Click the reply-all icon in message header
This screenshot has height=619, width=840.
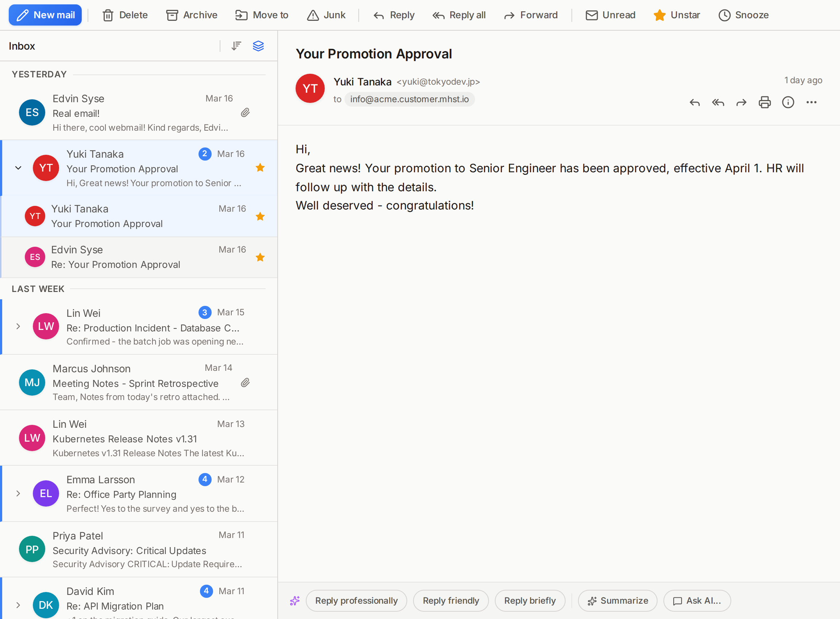click(718, 102)
